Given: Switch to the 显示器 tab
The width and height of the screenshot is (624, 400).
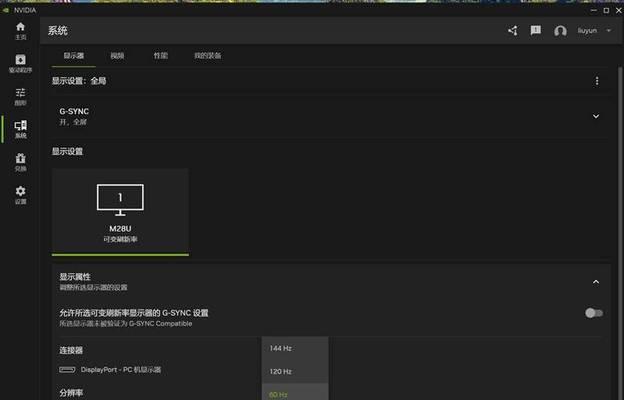Looking at the screenshot, I should click(74, 56).
